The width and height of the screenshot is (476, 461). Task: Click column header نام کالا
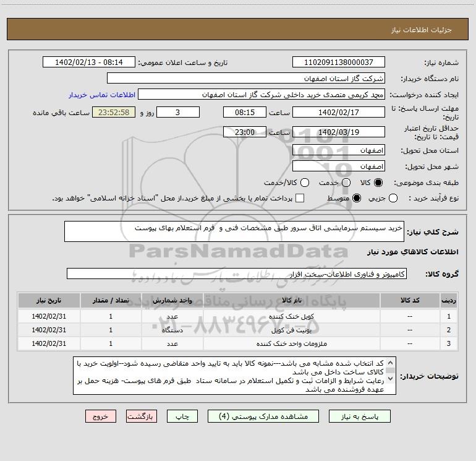291,300
